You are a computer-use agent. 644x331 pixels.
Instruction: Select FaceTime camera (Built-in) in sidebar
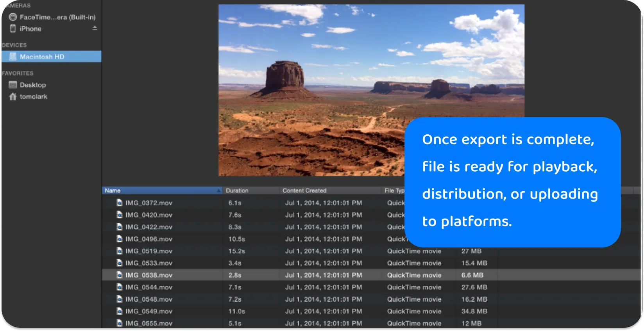click(x=52, y=17)
